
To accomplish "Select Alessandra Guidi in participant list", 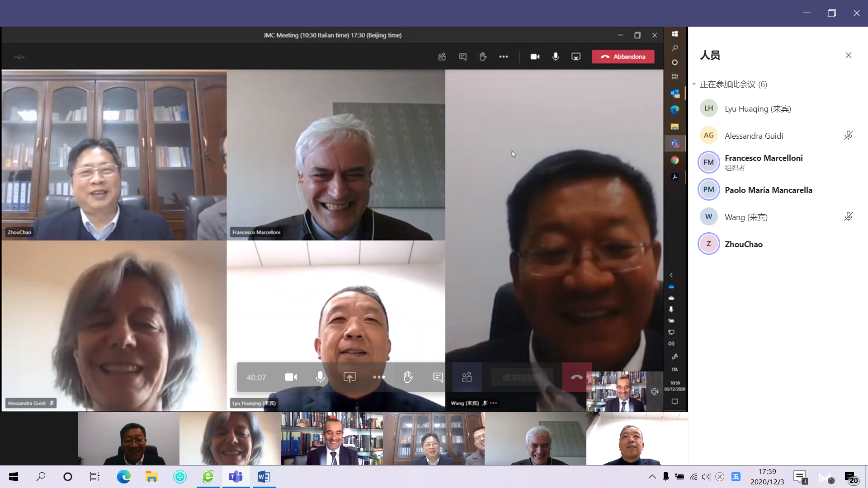I will point(778,136).
